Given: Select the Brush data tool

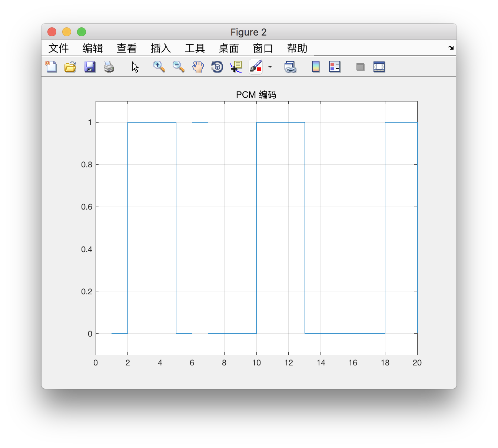Looking at the screenshot, I should click(x=255, y=67).
